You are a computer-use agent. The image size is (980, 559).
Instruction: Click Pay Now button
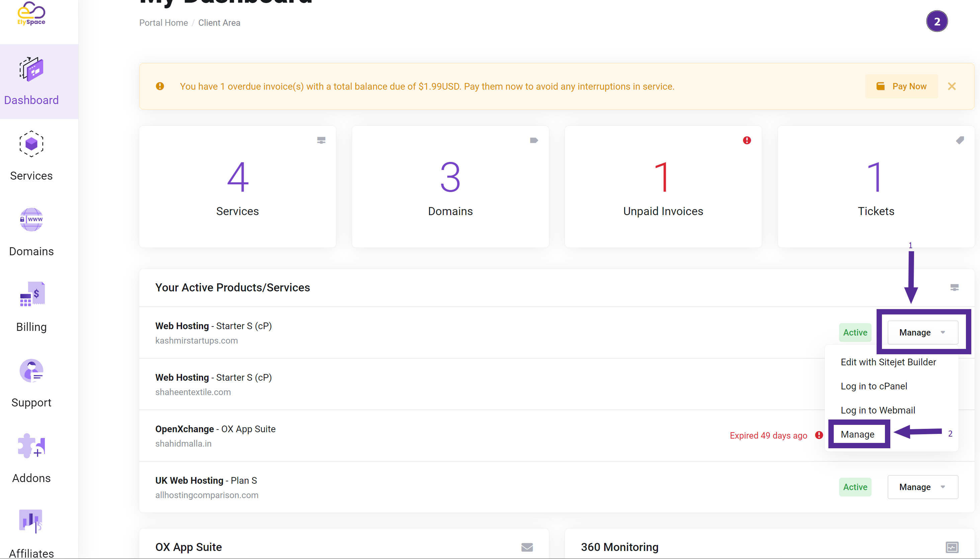(x=901, y=86)
